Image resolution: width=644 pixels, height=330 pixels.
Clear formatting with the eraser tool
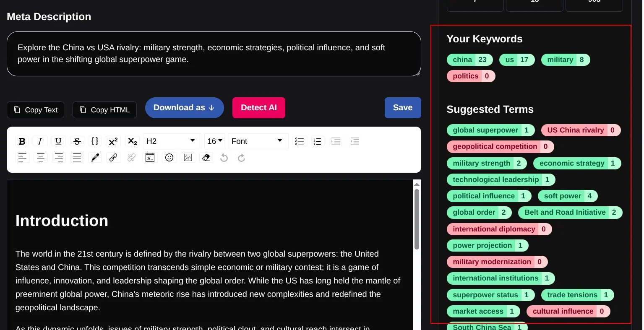tap(206, 158)
